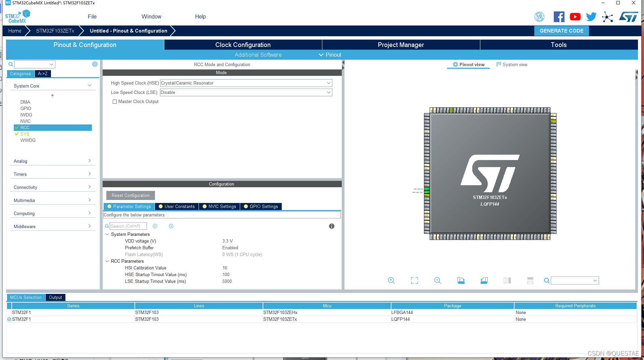
Task: Expand the Computing category
Action: click(x=52, y=213)
